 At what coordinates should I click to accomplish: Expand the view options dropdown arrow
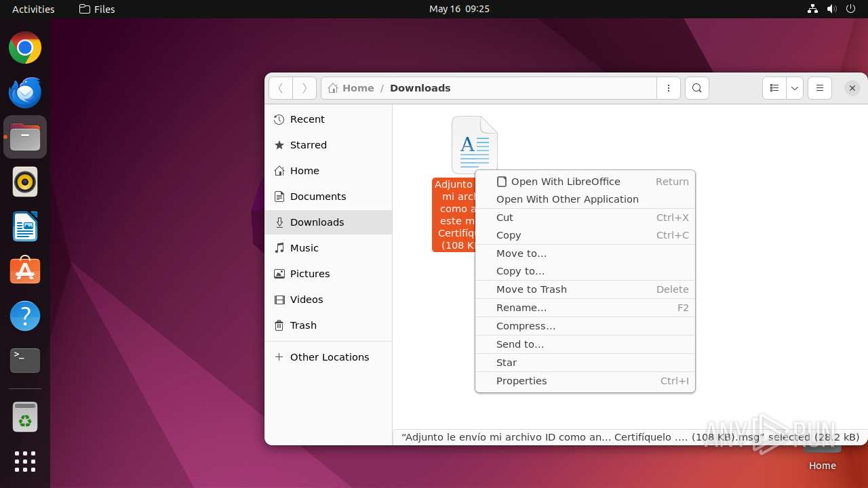(x=795, y=88)
